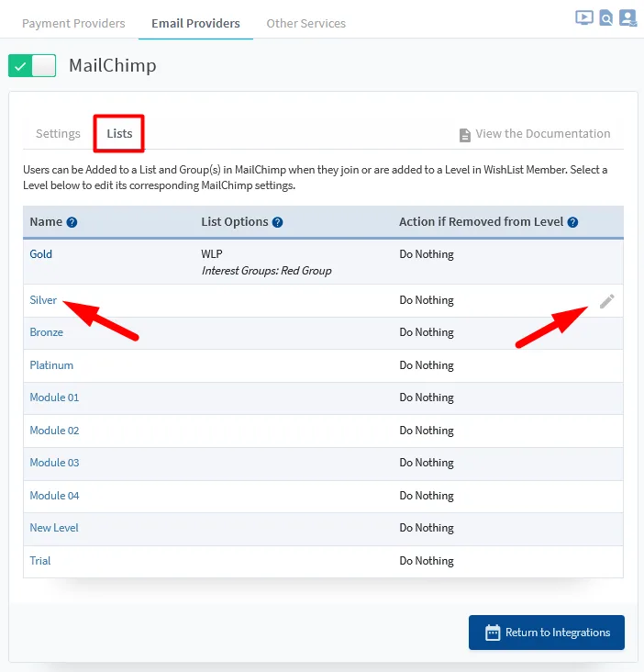Open the support contact icon
This screenshot has height=672, width=644.
(627, 18)
